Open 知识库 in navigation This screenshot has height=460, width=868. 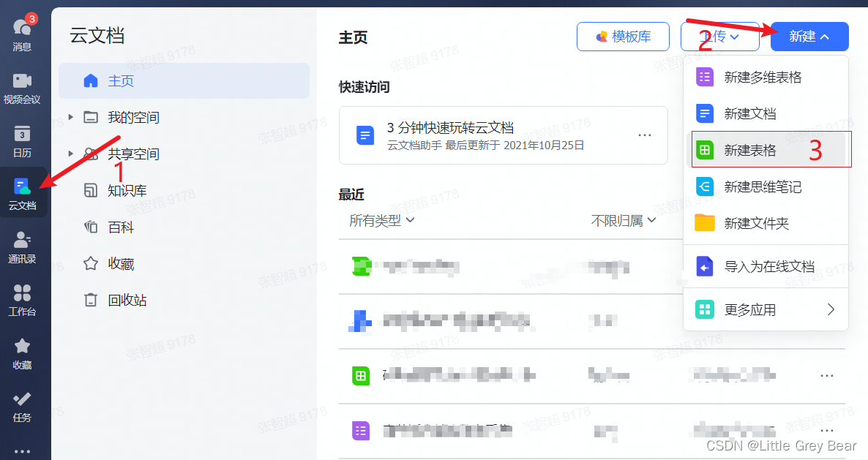(127, 191)
